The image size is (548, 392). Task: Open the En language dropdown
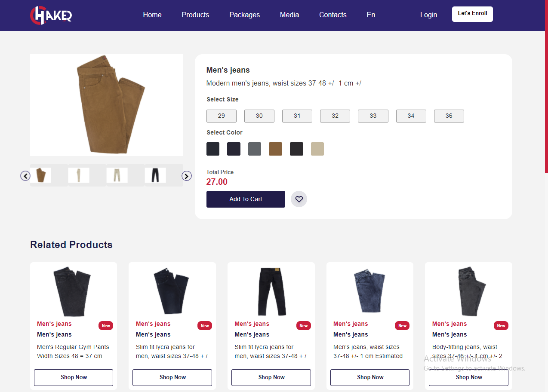pos(371,15)
